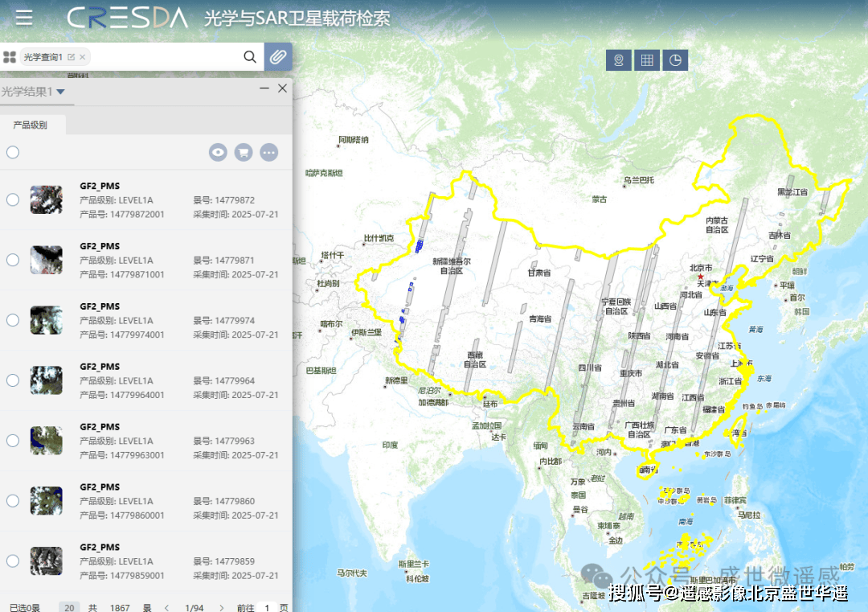Open the page size selector showing 20
868x612 pixels.
click(x=70, y=607)
